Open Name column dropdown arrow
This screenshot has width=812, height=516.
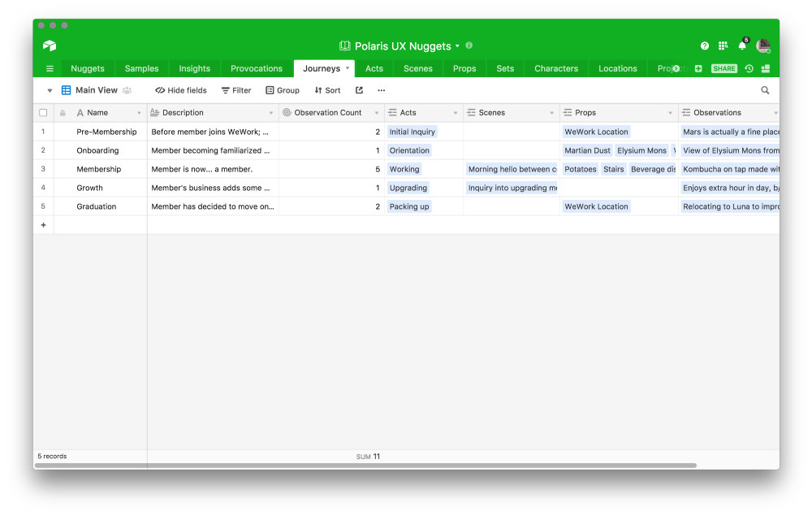pyautogui.click(x=139, y=113)
